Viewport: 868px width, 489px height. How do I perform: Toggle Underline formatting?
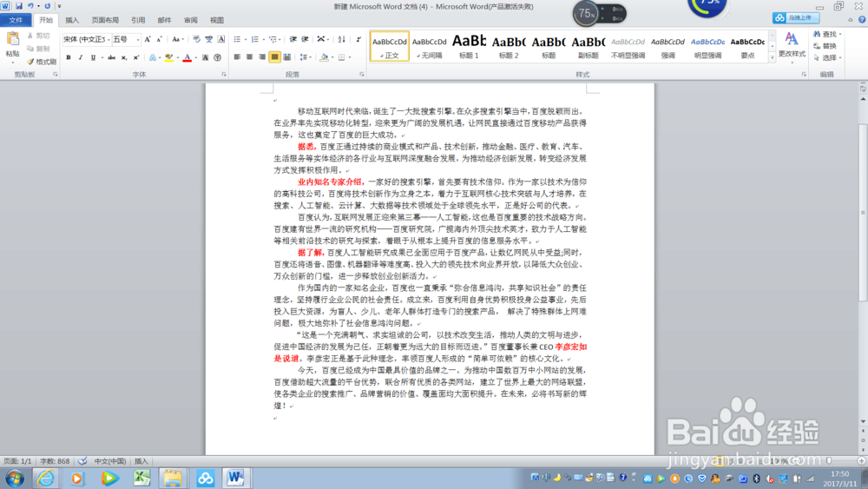pos(93,57)
